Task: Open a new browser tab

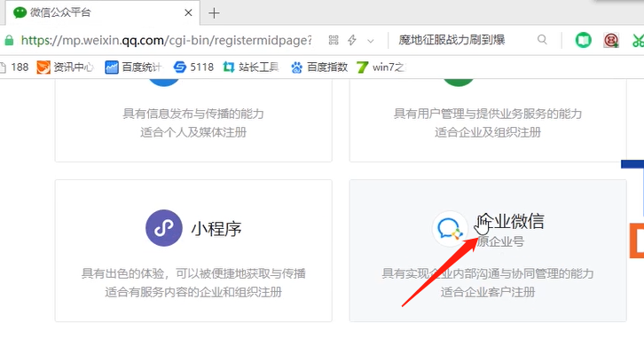Action: (214, 13)
